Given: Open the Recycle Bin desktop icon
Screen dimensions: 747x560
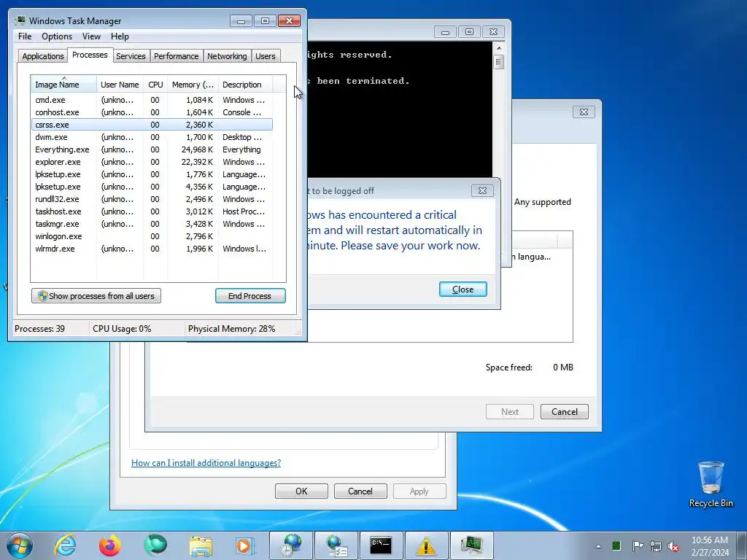Looking at the screenshot, I should 711,484.
